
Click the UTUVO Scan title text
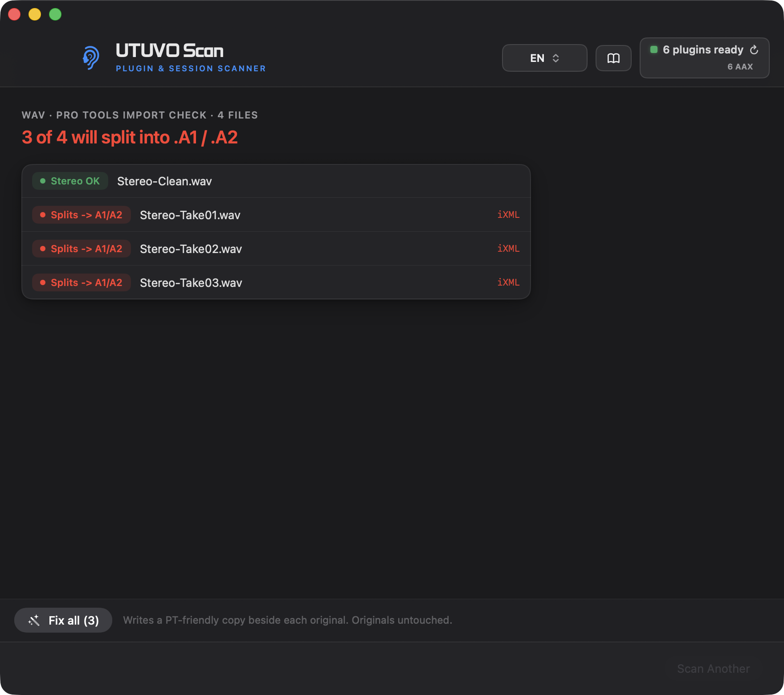[169, 51]
